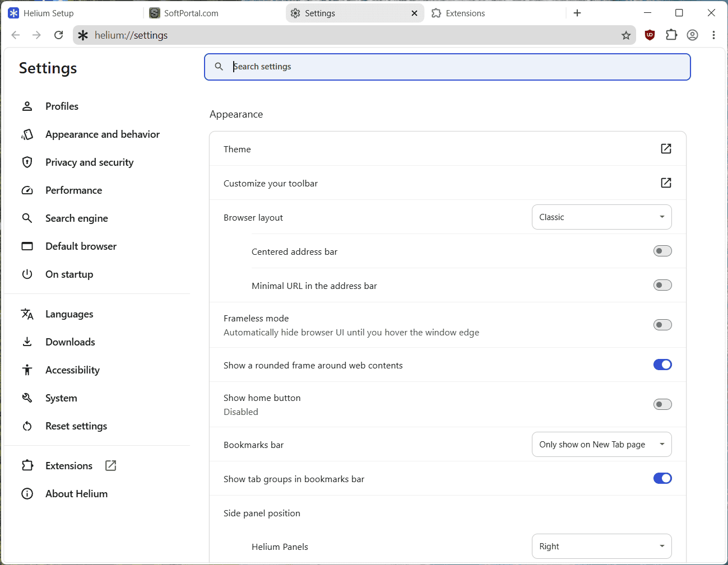
Task: Open Reset settings section
Action: (x=76, y=426)
